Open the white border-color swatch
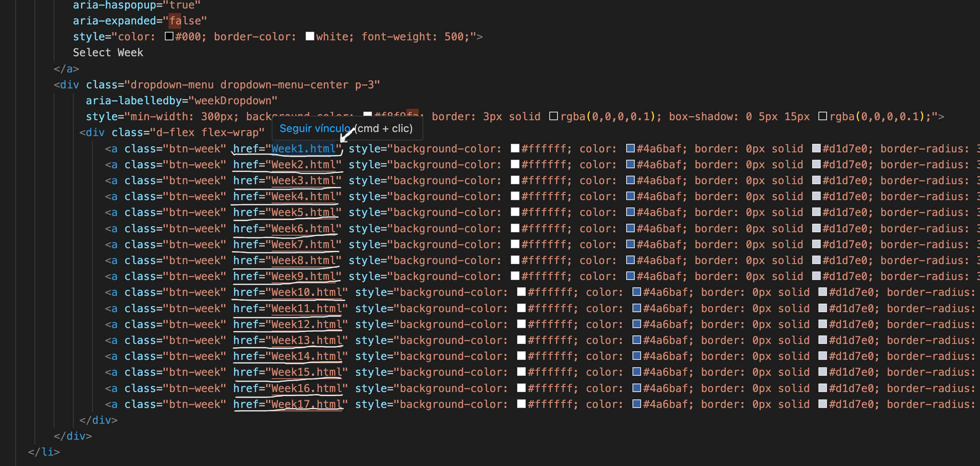This screenshot has height=466, width=980. (x=310, y=36)
